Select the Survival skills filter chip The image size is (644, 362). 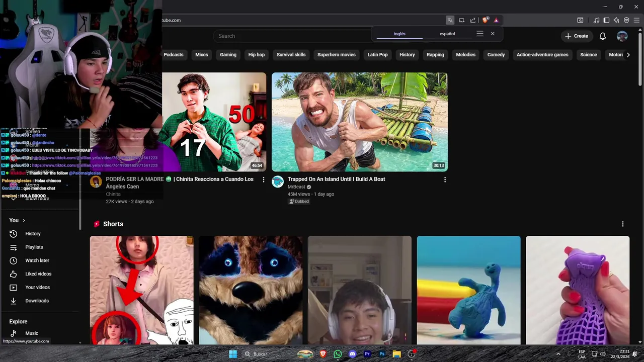click(291, 55)
